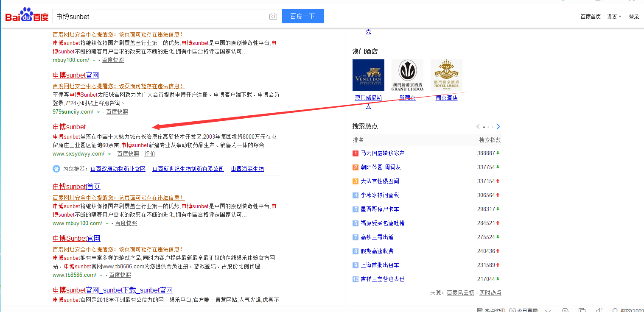Expand dropdown arrow next to www.sxsydwyy.com/
This screenshot has width=644, height=312.
tap(109, 154)
